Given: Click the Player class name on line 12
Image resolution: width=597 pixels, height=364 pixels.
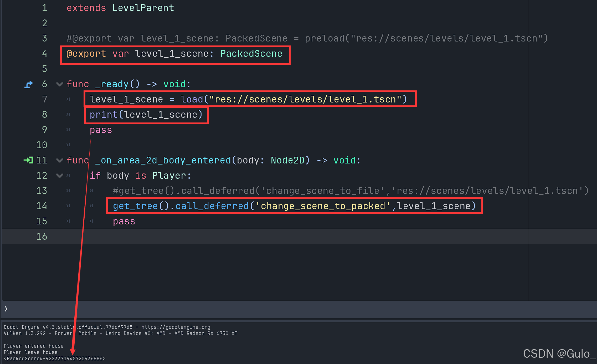Looking at the screenshot, I should [169, 176].
